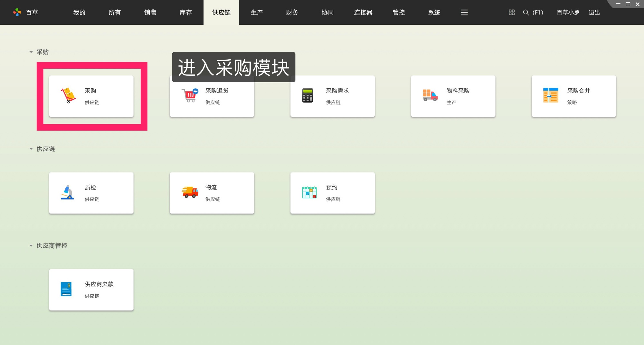The width and height of the screenshot is (644, 345).
Task: Click the 预约 calendar icon
Action: click(309, 192)
